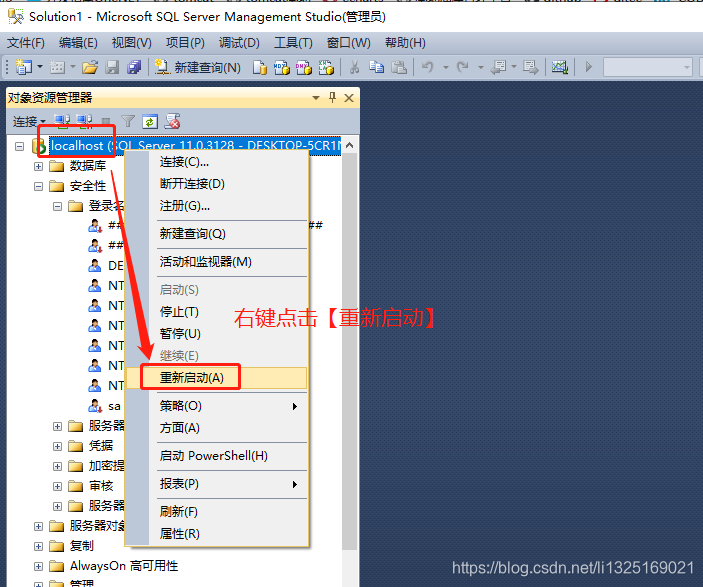The height and width of the screenshot is (587, 703).
Task: Choose 刷新(F) in context menu
Action: [217, 511]
